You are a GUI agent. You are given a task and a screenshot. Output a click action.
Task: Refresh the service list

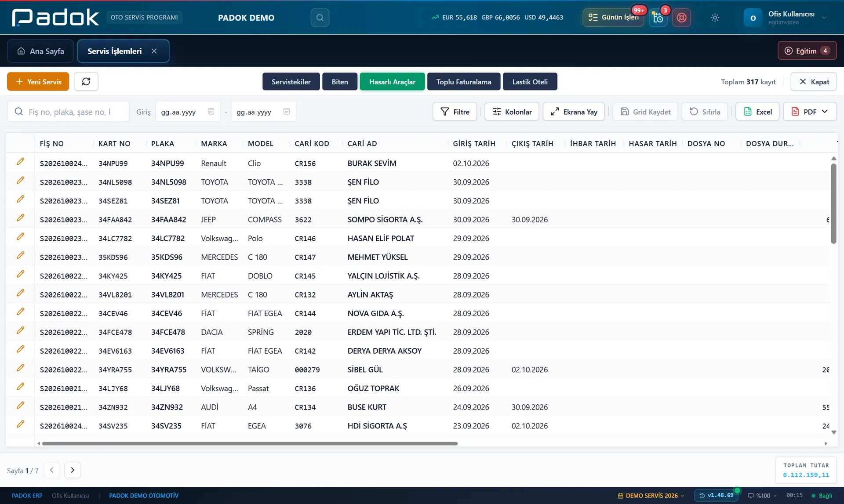click(86, 82)
